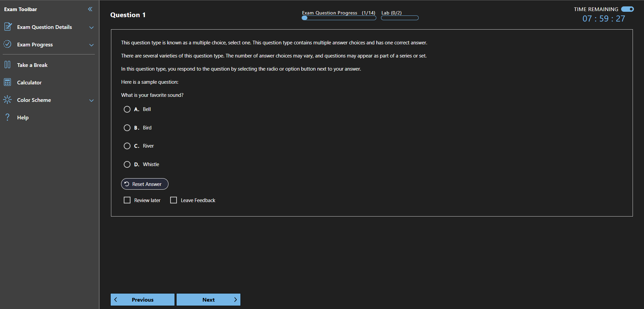
Task: Launch the Calculator icon
Action: click(x=8, y=82)
